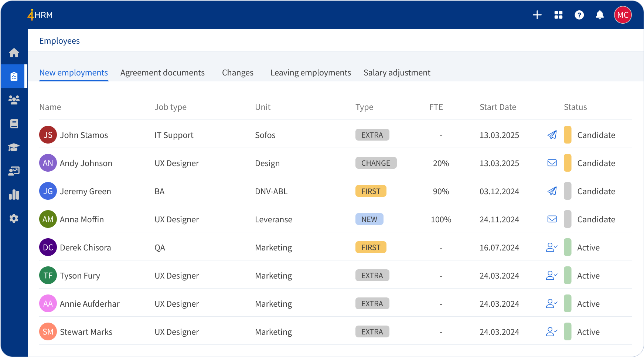Click the JS avatar of John Stamos
This screenshot has height=357, width=644.
(48, 135)
